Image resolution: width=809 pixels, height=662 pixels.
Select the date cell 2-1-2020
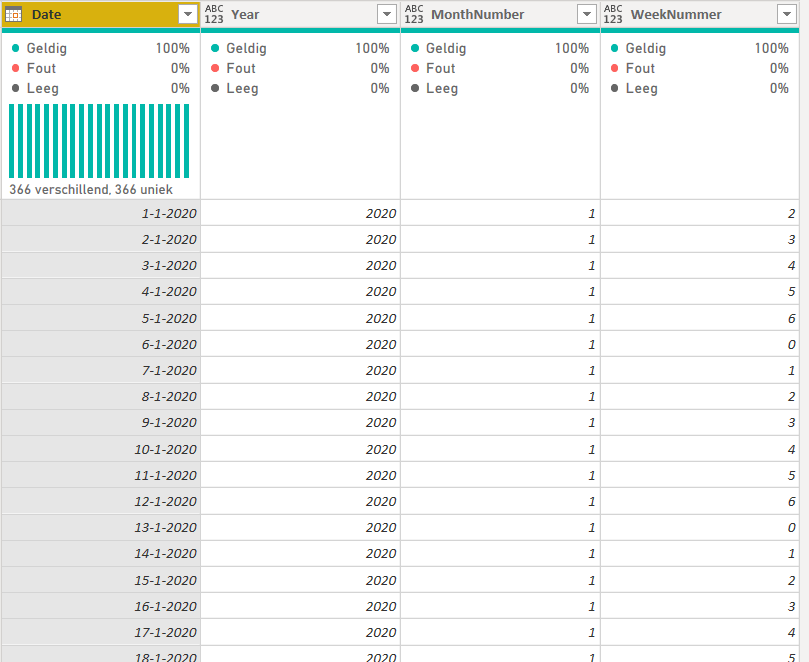(x=101, y=239)
